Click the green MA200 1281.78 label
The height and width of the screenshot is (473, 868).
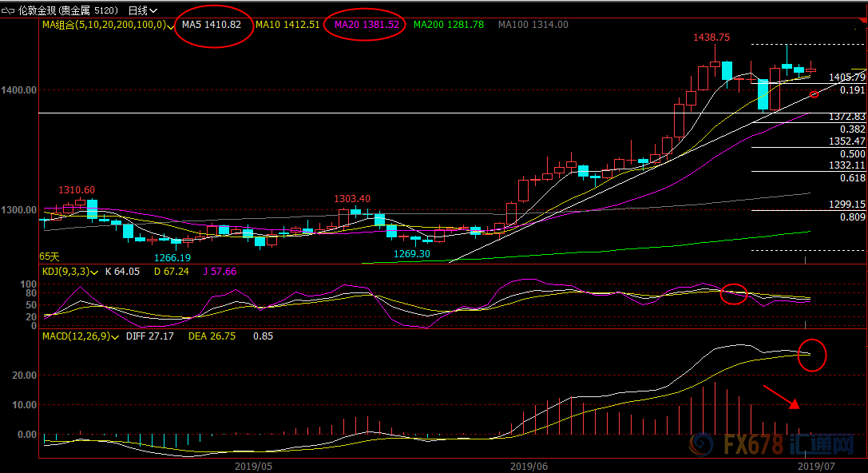pos(449,25)
